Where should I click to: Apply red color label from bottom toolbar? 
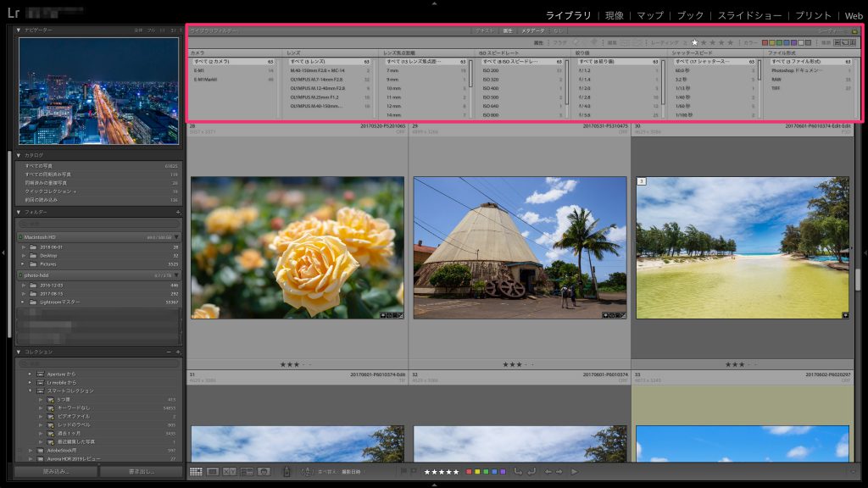[469, 472]
